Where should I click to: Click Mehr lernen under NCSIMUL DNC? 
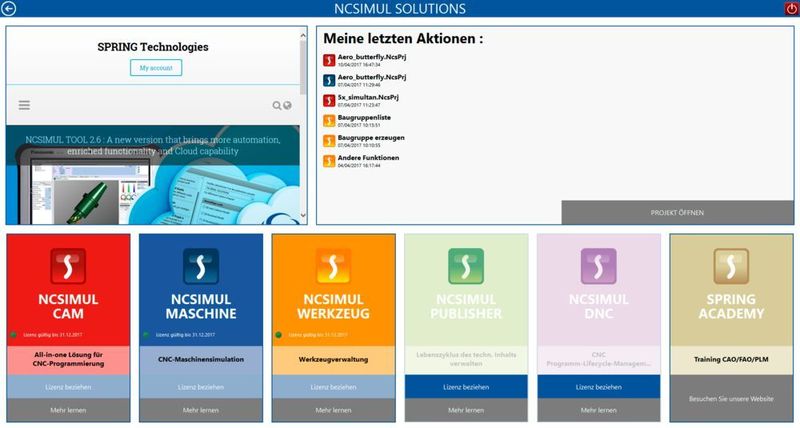pos(599,410)
